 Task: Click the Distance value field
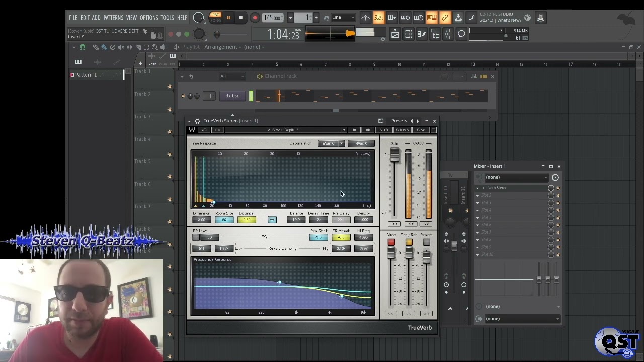point(247,220)
